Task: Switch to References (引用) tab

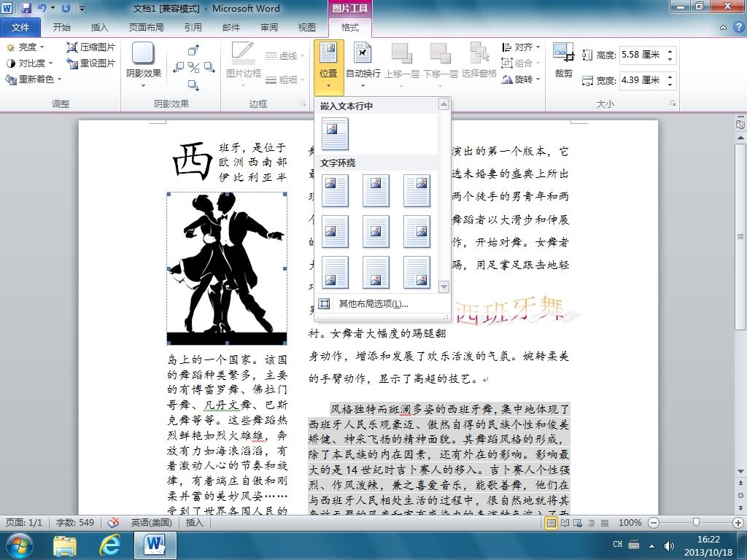Action: pyautogui.click(x=193, y=28)
